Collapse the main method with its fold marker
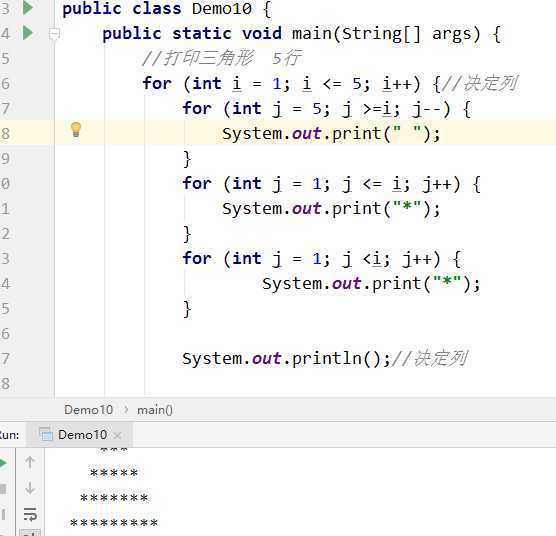Image resolution: width=556 pixels, height=536 pixels. tap(54, 34)
